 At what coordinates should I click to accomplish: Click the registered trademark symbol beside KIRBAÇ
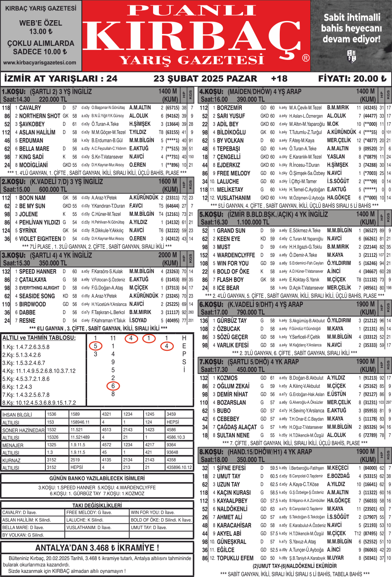pyautogui.click(x=305, y=58)
